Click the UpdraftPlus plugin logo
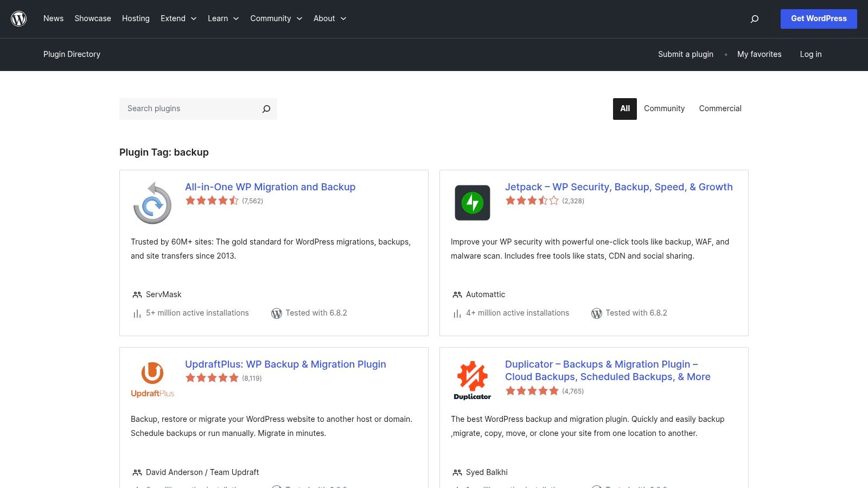The image size is (868, 488). pyautogui.click(x=152, y=380)
